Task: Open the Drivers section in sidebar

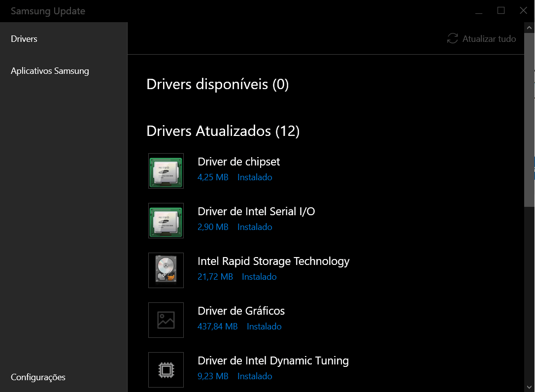Action: pyautogui.click(x=24, y=39)
